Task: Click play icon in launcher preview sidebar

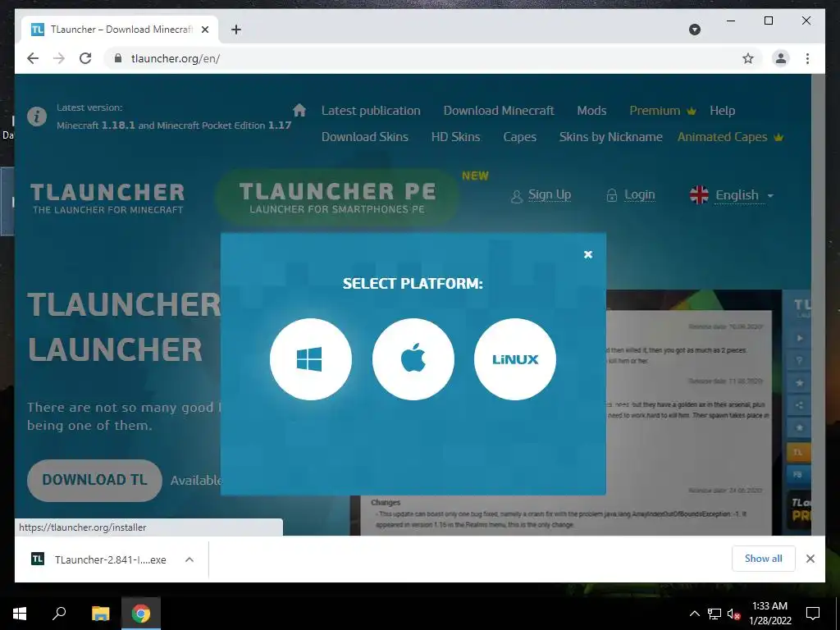Action: [x=799, y=339]
